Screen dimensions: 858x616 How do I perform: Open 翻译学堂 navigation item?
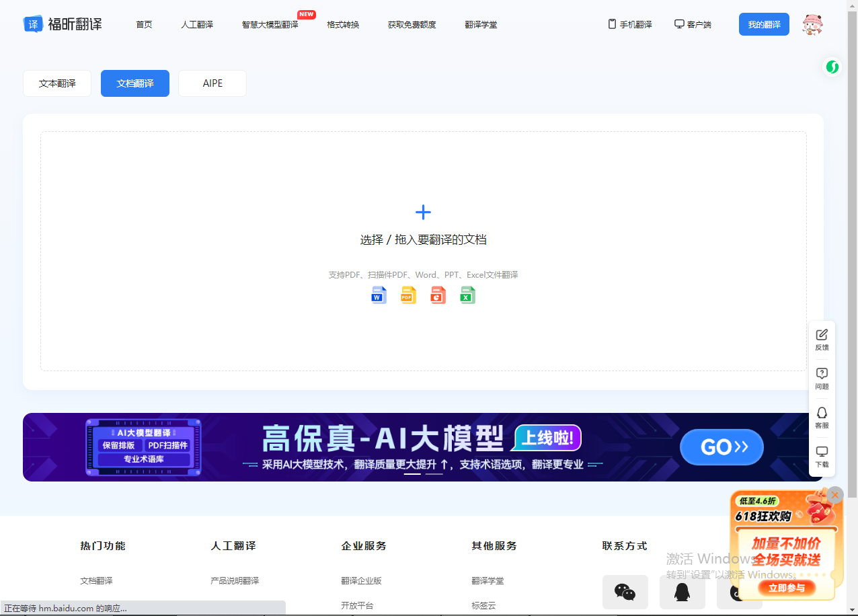click(481, 24)
